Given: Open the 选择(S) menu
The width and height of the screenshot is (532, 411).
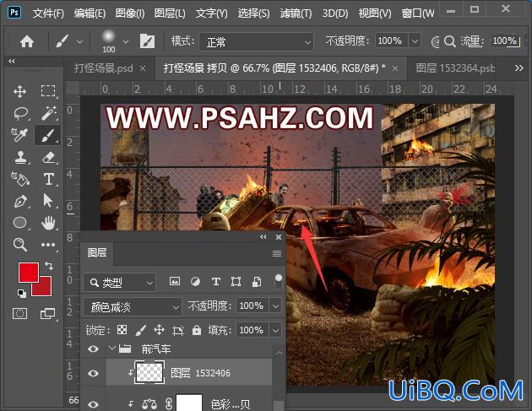Looking at the screenshot, I should 253,14.
